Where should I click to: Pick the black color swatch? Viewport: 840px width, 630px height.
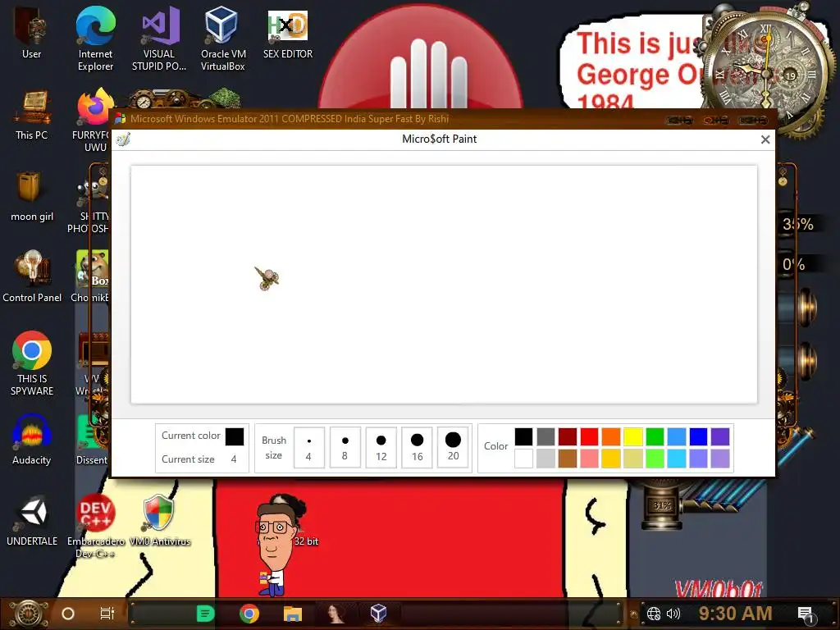click(523, 436)
